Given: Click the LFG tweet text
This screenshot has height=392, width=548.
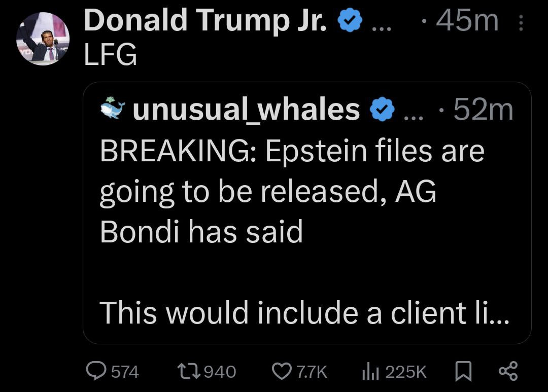Looking at the screenshot, I should tap(110, 55).
